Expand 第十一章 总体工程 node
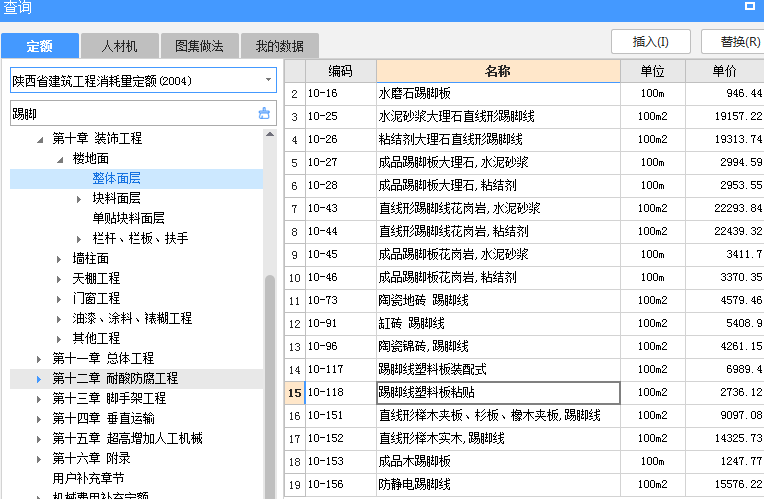This screenshot has width=764, height=499. click(x=39, y=359)
